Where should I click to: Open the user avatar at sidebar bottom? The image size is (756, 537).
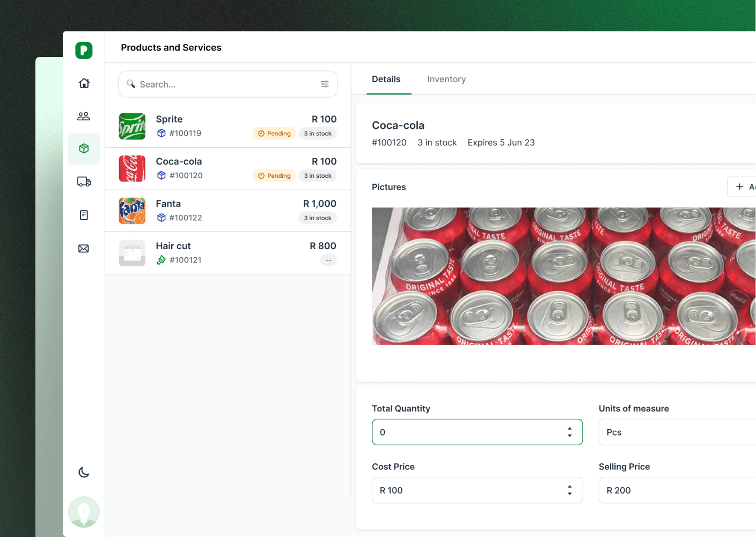[x=84, y=512]
